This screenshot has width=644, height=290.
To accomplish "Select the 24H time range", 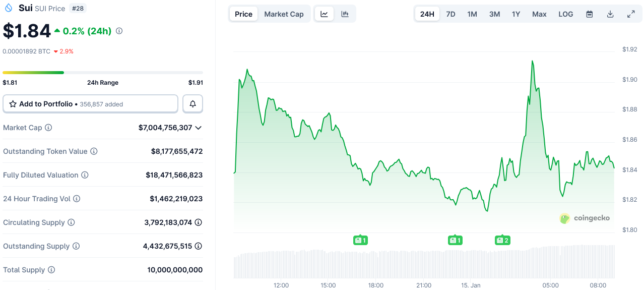I will point(427,14).
